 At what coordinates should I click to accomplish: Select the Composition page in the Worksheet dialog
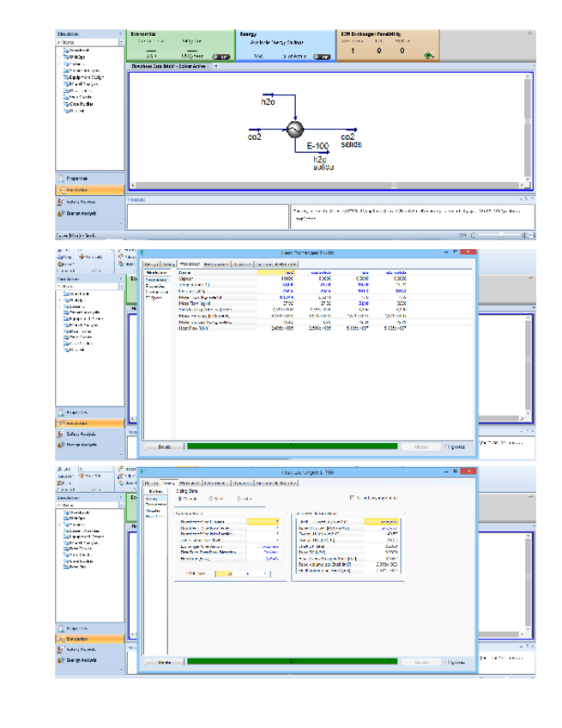[155, 291]
